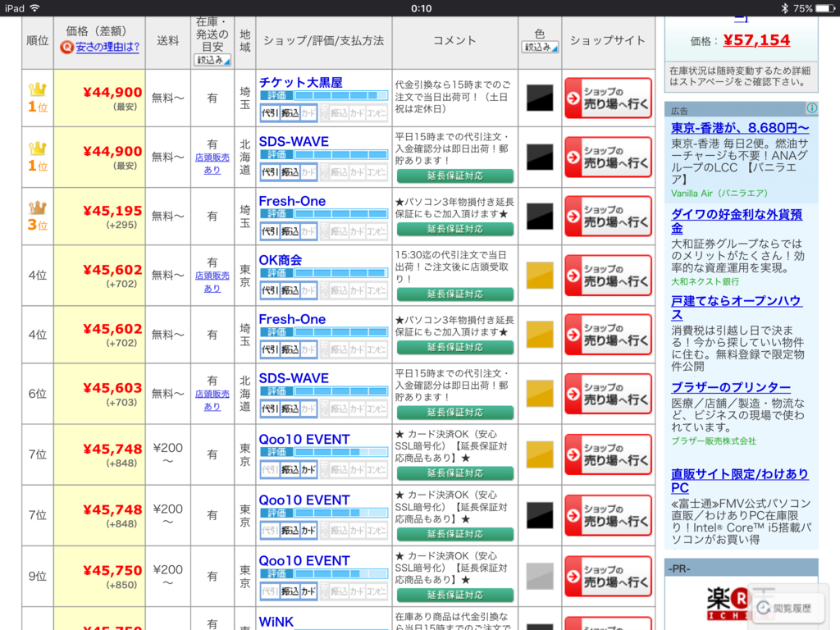Select yellow color swatch in OK商会 row
Image resolution: width=840 pixels, height=630 pixels.
(540, 276)
